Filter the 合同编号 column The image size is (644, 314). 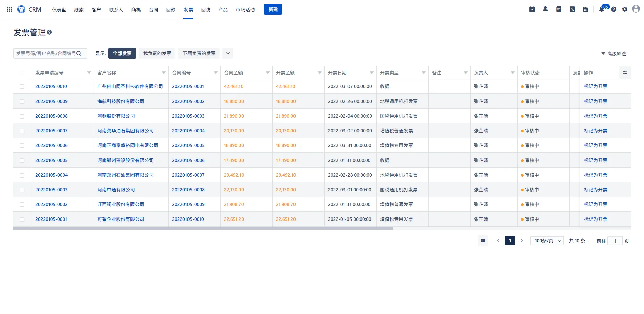tap(216, 73)
